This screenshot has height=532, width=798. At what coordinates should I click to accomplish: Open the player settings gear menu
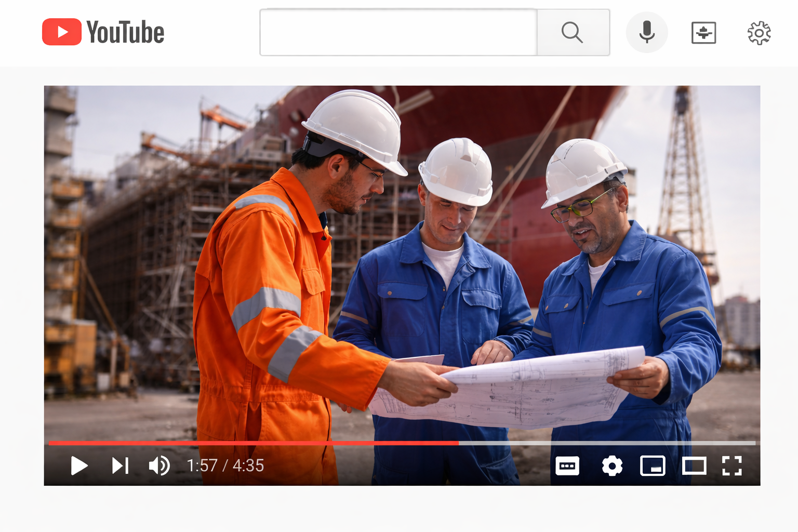coord(612,466)
